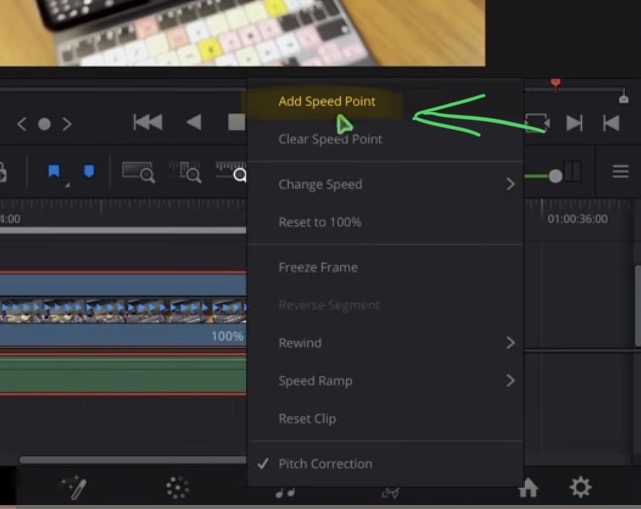Open the Speed Ramp submenu
The height and width of the screenshot is (509, 641).
pos(385,381)
